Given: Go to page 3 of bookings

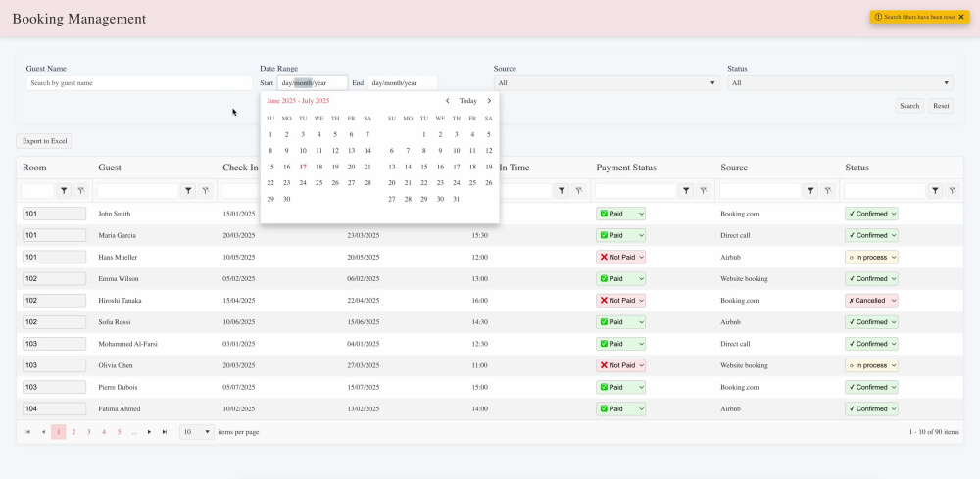Looking at the screenshot, I should pyautogui.click(x=89, y=432).
